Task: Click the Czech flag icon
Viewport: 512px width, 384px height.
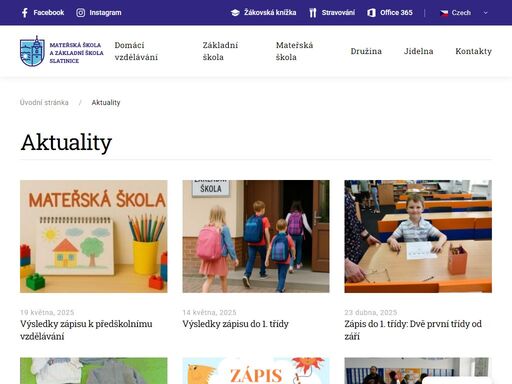Action: click(444, 13)
